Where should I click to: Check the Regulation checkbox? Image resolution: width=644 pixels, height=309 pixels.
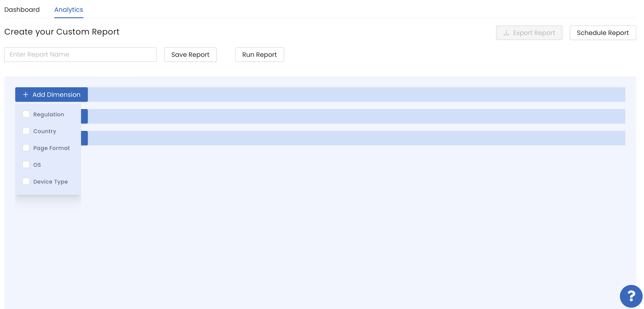(26, 114)
